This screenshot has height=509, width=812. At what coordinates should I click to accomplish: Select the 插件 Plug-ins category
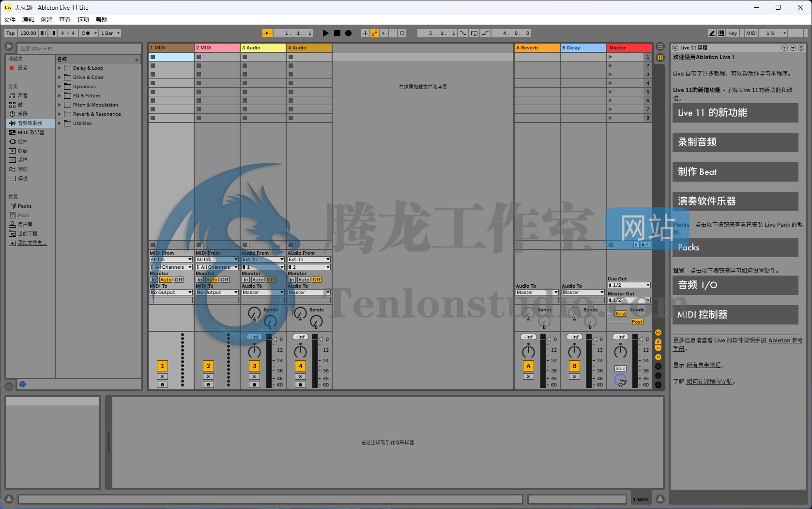pyautogui.click(x=23, y=141)
